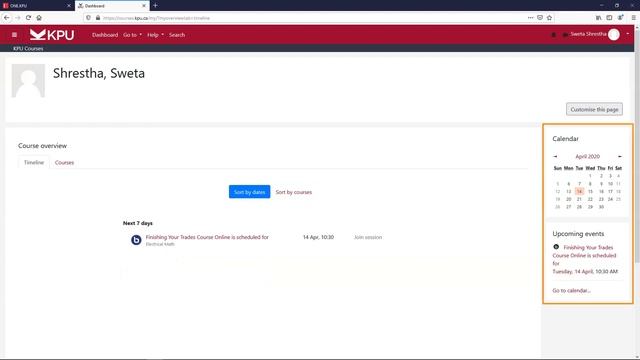Click the Blackboard Collaborate event icon
The height and width of the screenshot is (360, 640).
136,240
